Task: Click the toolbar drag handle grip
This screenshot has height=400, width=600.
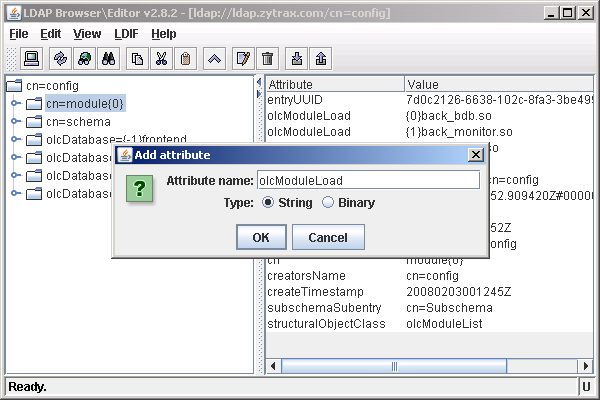Action: [12, 59]
